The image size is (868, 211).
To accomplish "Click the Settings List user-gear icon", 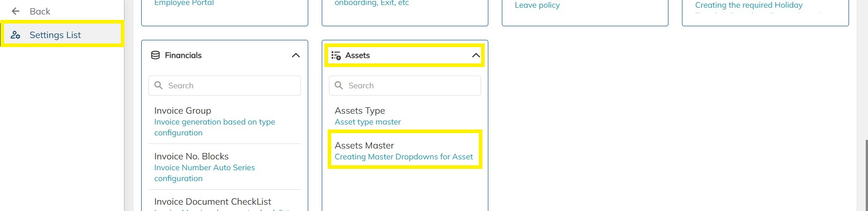I will click(15, 35).
